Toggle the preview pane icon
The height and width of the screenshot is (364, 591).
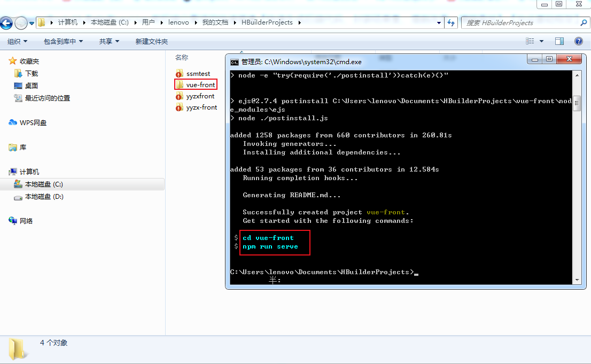(x=558, y=41)
